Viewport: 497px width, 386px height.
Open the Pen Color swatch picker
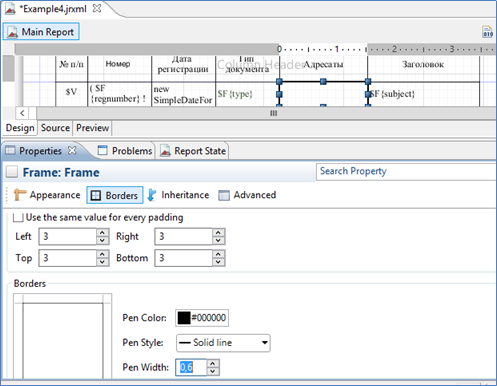pyautogui.click(x=184, y=318)
